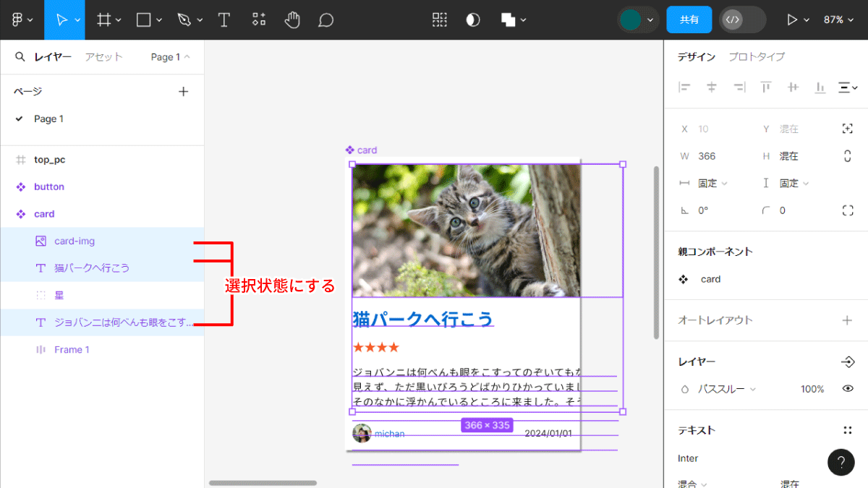Toggle layer visibility eye icon

[x=848, y=389]
